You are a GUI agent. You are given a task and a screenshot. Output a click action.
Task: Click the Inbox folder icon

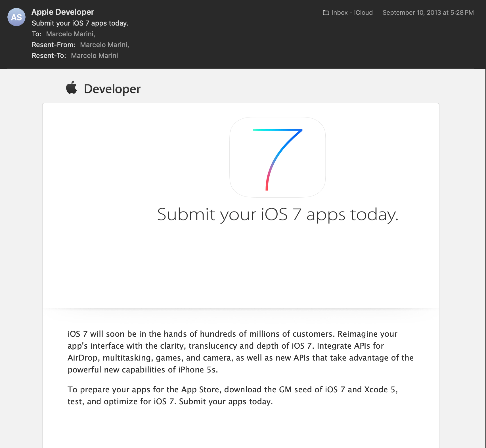(x=326, y=13)
